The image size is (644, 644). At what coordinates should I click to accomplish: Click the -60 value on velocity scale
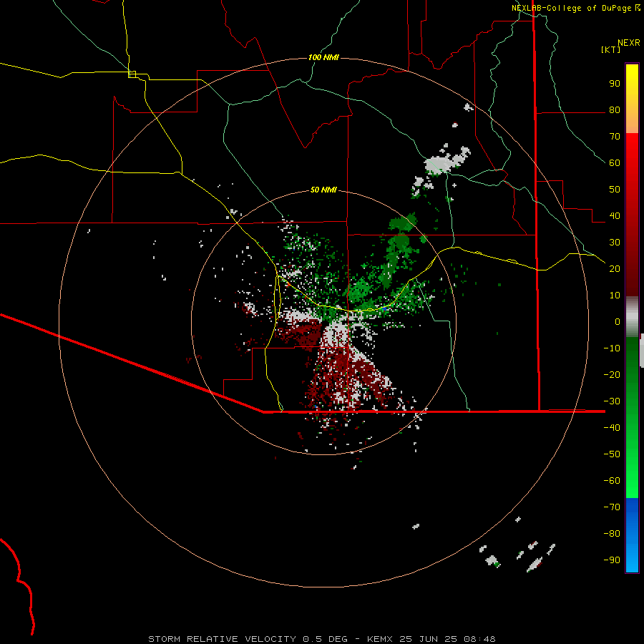(x=612, y=481)
